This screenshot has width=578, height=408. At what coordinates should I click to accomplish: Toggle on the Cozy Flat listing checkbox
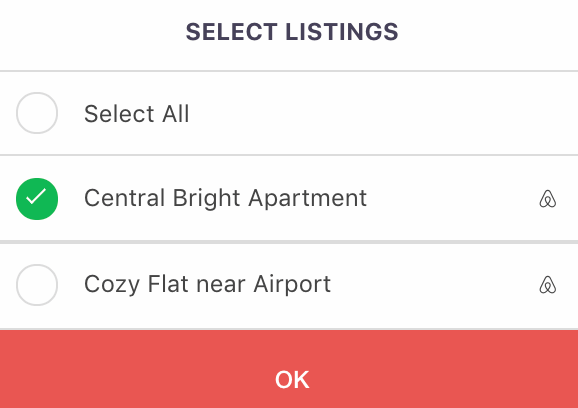click(x=37, y=285)
